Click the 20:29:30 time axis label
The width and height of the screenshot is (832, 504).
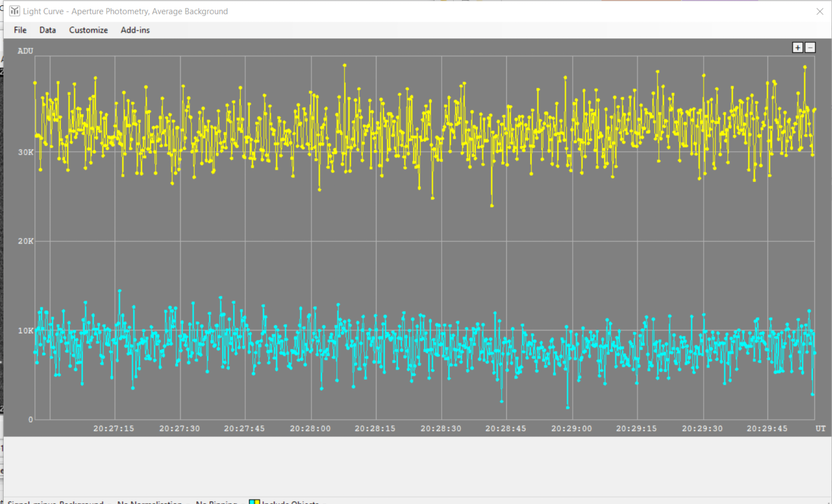click(x=702, y=428)
